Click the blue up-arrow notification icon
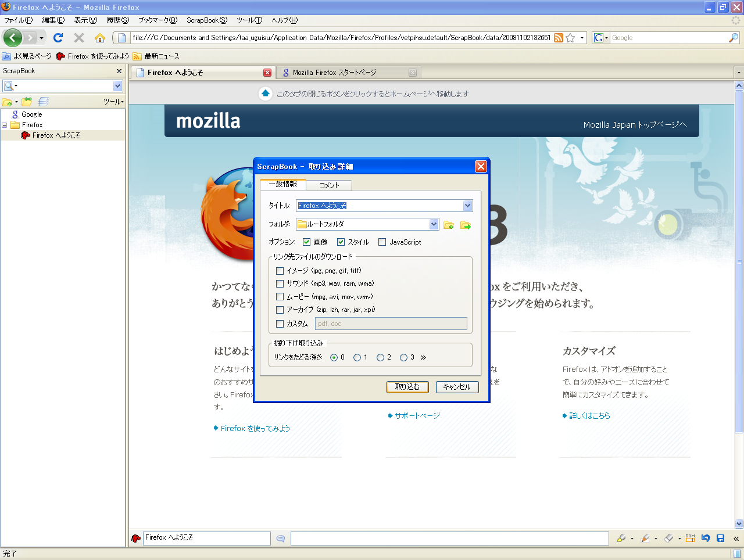This screenshot has height=560, width=744. pyautogui.click(x=266, y=94)
